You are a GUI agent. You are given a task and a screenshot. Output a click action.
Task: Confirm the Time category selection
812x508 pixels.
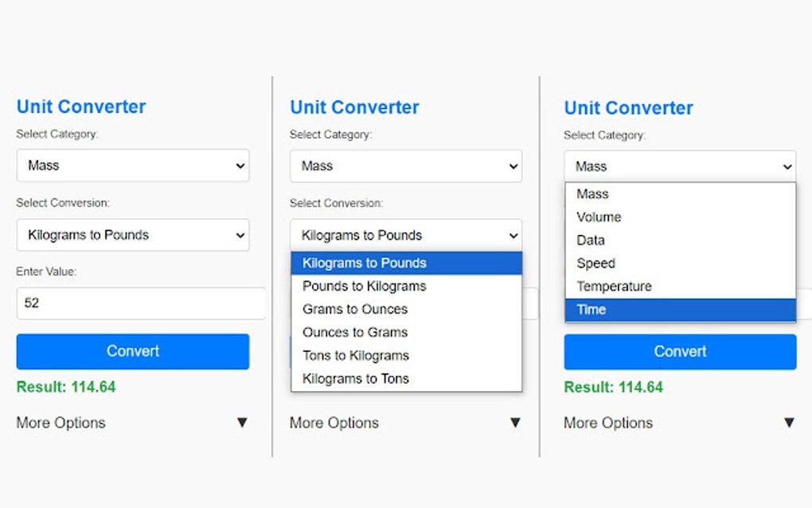591,309
